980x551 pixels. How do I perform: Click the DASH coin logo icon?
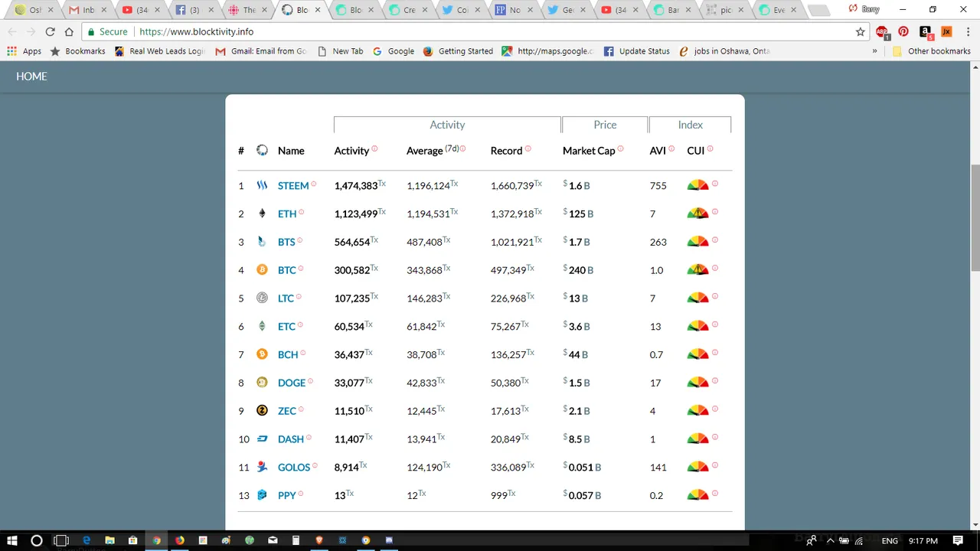click(x=262, y=439)
